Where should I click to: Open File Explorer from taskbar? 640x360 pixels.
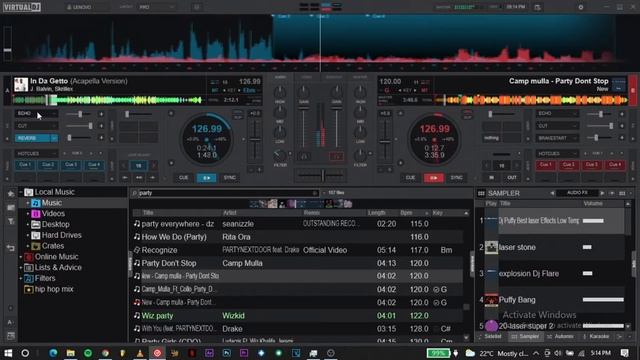[71, 353]
